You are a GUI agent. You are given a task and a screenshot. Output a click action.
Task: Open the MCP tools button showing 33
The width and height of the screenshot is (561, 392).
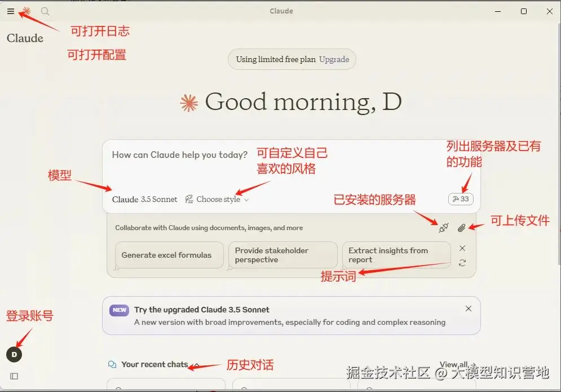pos(461,199)
